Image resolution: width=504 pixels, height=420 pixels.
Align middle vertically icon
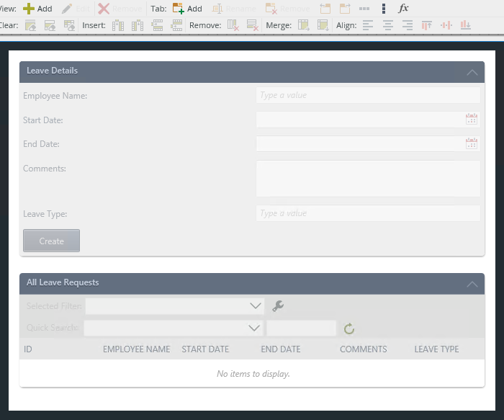[446, 25]
